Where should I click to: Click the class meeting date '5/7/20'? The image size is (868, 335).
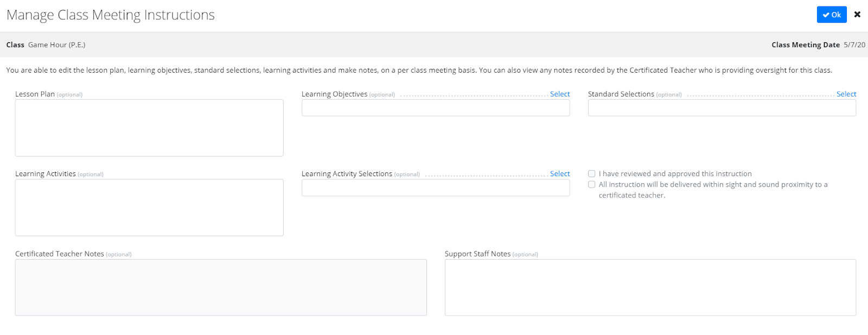pyautogui.click(x=854, y=45)
